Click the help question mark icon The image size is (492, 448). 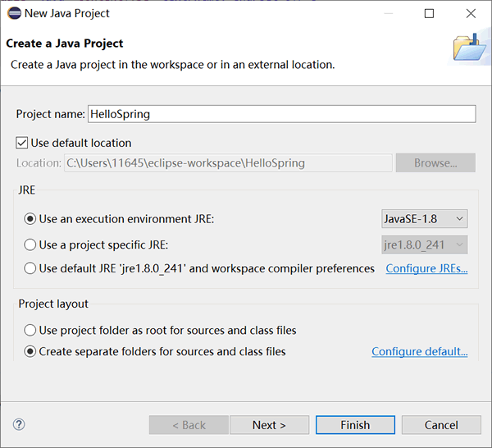19,424
